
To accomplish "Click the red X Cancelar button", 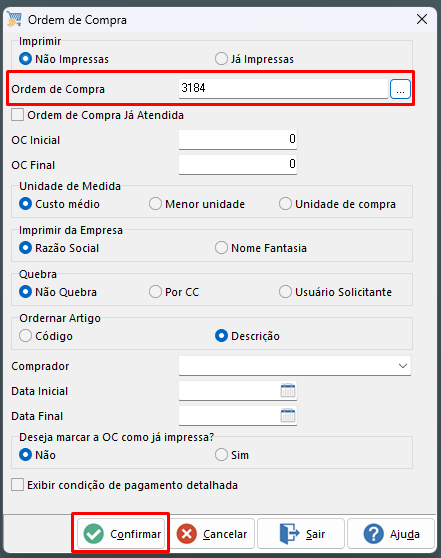I will coord(211,533).
